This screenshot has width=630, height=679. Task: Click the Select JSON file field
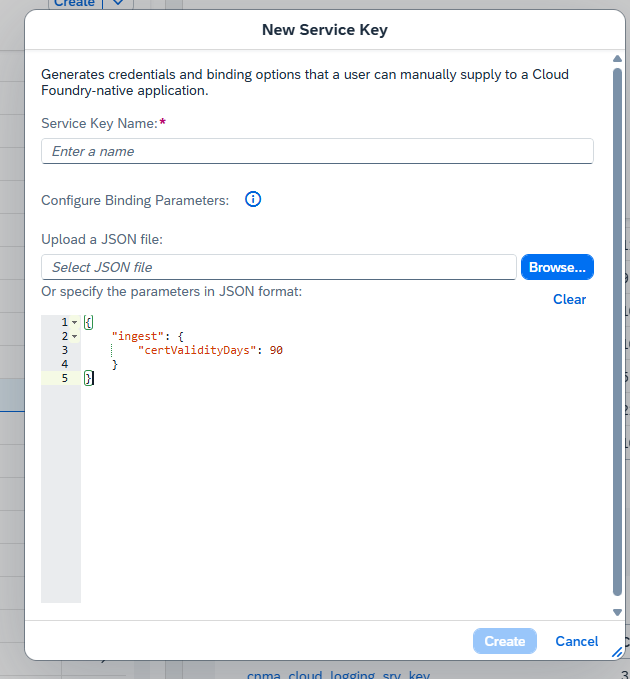[279, 267]
